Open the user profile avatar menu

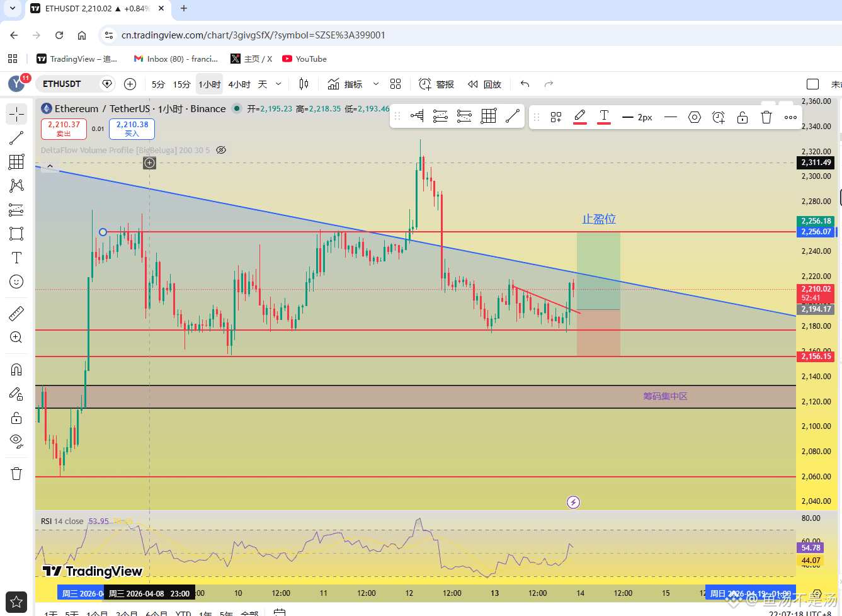click(17, 83)
